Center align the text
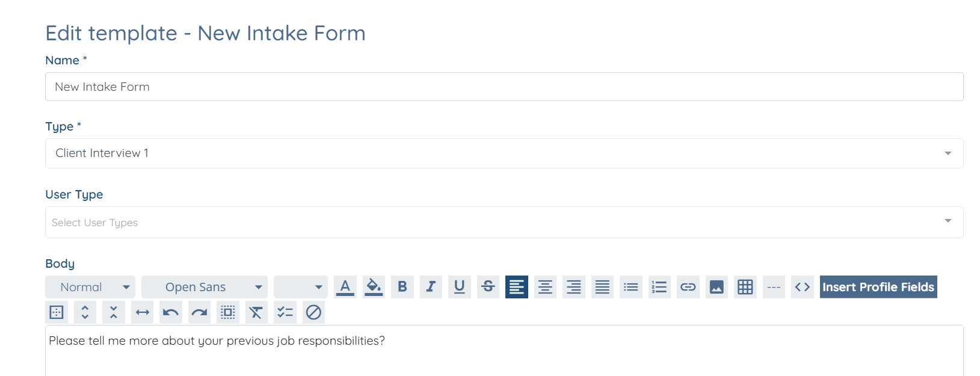Screen dimensions: 980x376 pos(545,287)
